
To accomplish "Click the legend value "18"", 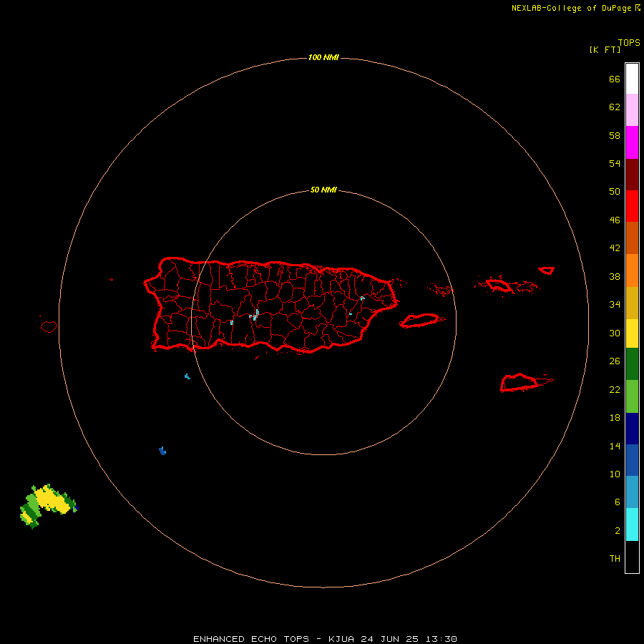I will point(615,418).
